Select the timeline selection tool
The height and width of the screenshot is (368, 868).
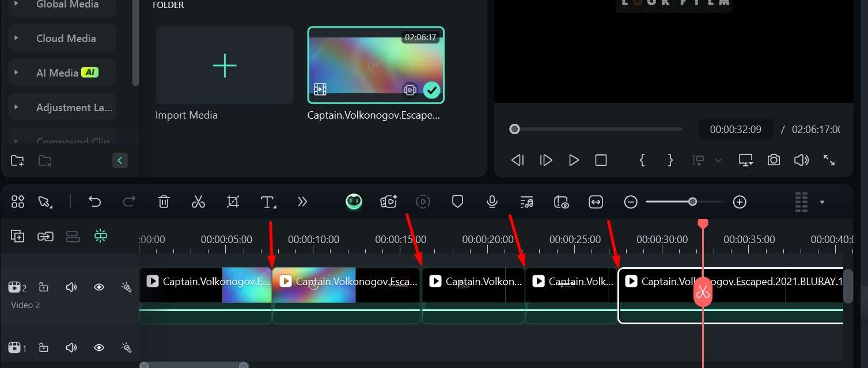[44, 202]
